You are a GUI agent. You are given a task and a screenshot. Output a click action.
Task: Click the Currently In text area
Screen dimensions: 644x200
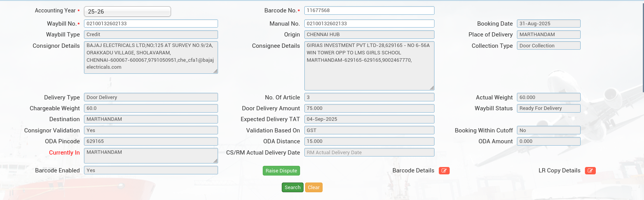tap(151, 155)
